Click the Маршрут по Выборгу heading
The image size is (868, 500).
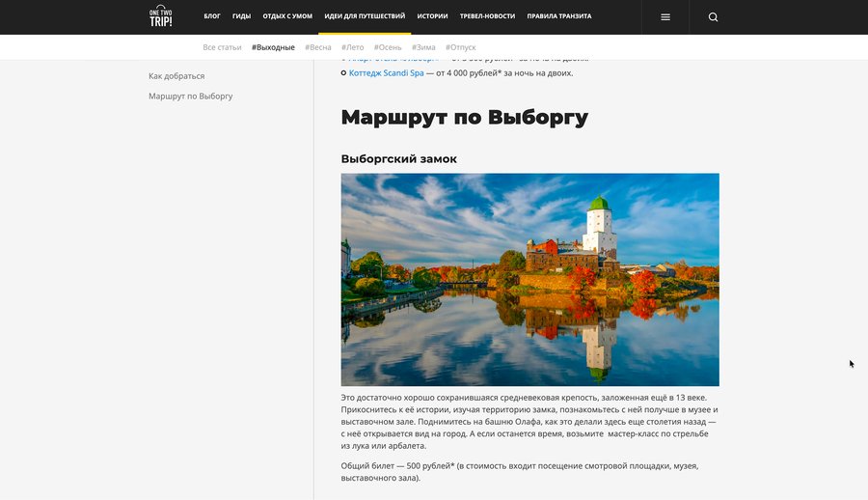[465, 117]
